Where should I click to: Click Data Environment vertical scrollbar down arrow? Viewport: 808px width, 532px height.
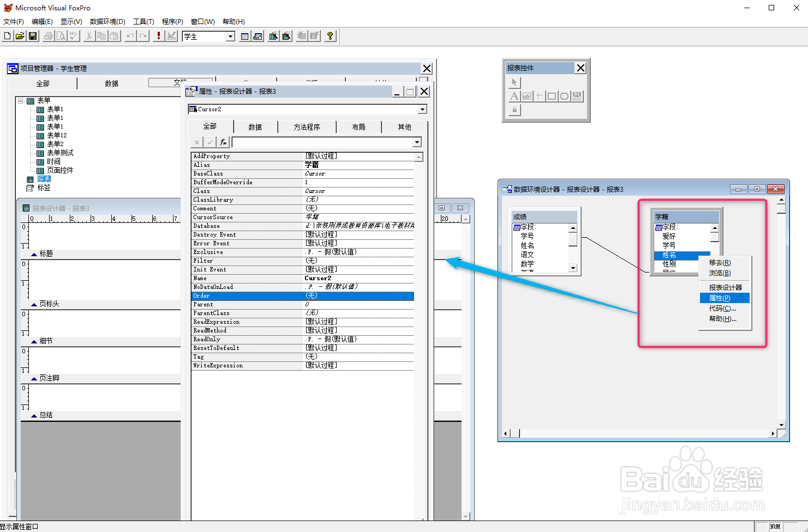781,425
